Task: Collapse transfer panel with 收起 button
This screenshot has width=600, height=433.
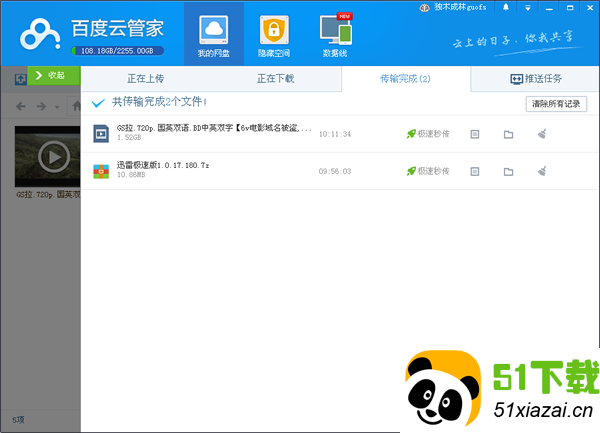Action: point(53,75)
